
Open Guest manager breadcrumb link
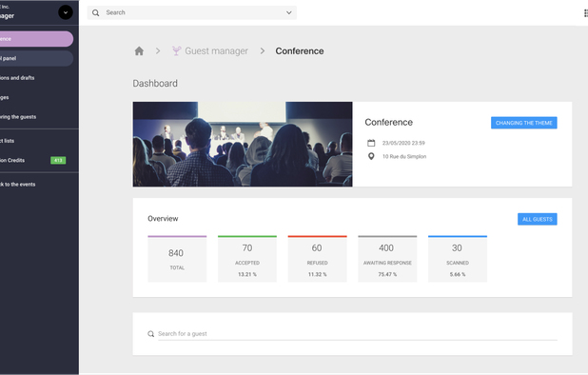pos(216,51)
